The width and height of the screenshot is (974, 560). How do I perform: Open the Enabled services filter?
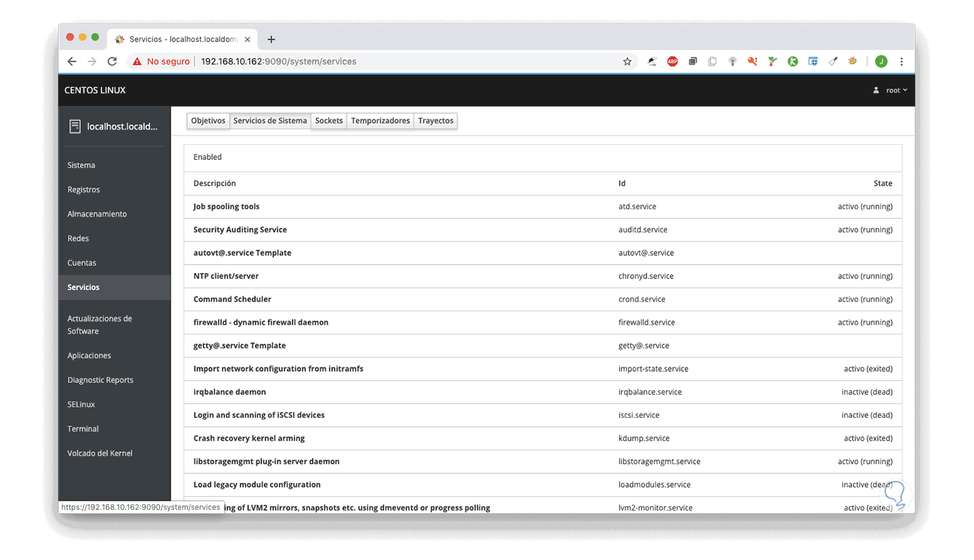[207, 157]
